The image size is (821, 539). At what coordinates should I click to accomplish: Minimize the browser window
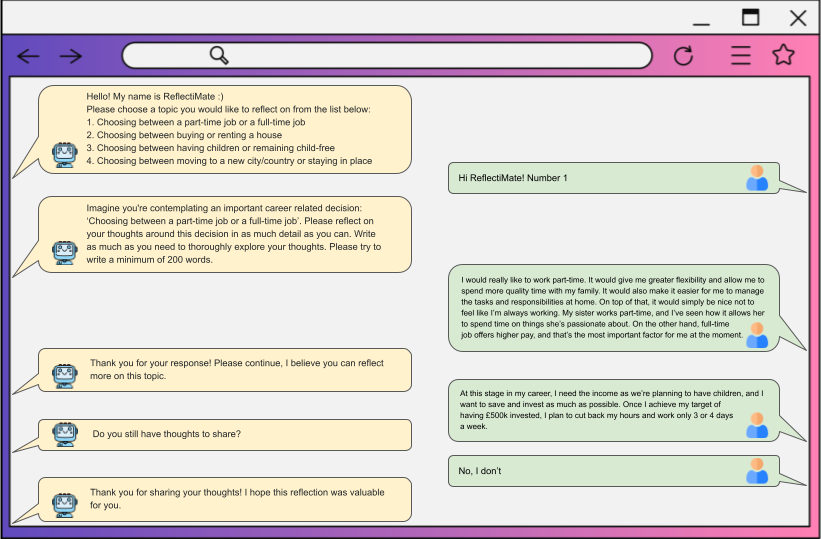[701, 24]
